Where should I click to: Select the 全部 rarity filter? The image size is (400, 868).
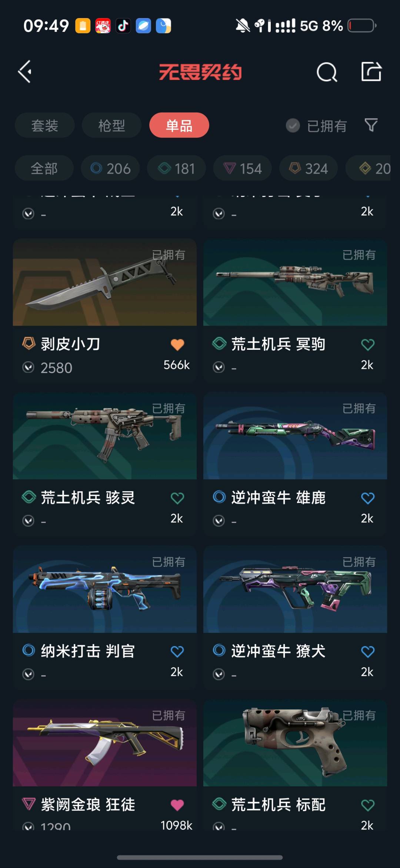click(x=44, y=168)
